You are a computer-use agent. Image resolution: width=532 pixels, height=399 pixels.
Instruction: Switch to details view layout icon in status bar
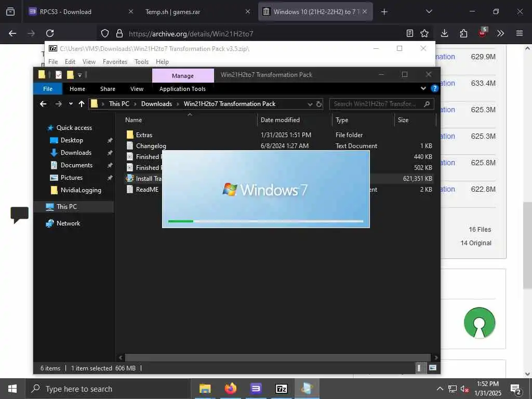[419, 368]
